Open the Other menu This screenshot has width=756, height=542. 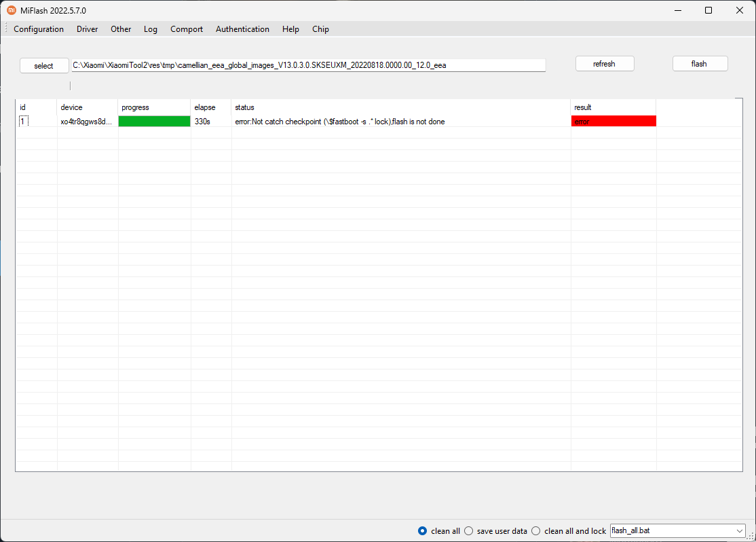click(x=121, y=29)
